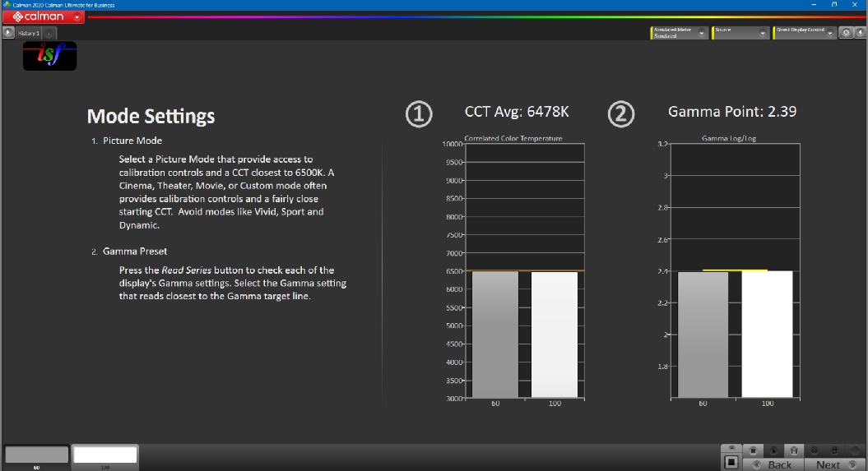
Task: Click the stop measurement button
Action: pyautogui.click(x=753, y=450)
